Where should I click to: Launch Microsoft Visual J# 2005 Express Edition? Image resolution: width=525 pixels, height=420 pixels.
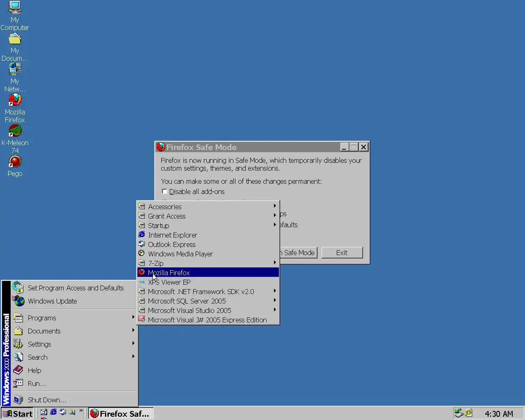[x=208, y=320]
